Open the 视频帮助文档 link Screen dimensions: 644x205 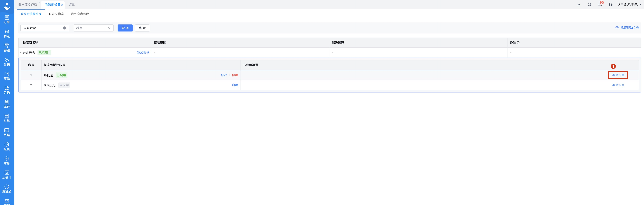[x=627, y=28]
